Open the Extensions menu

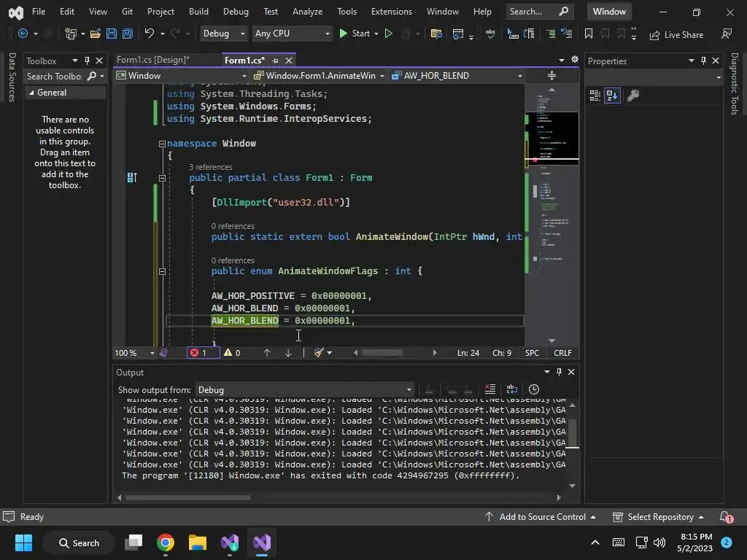[x=392, y=12]
